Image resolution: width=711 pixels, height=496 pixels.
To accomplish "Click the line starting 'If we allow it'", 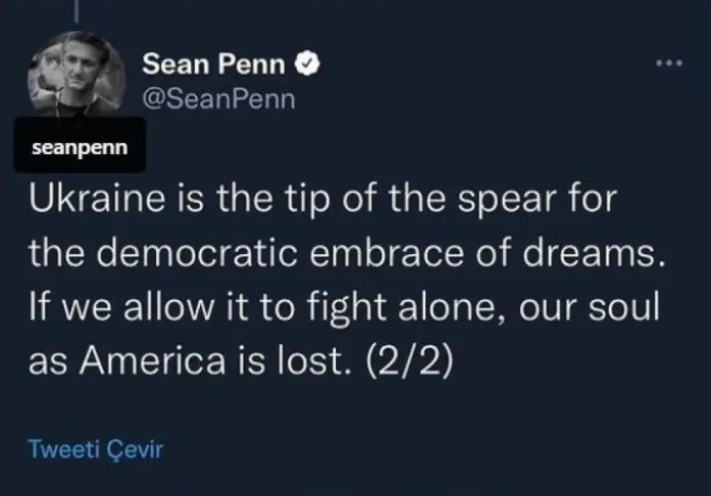I will [x=345, y=307].
